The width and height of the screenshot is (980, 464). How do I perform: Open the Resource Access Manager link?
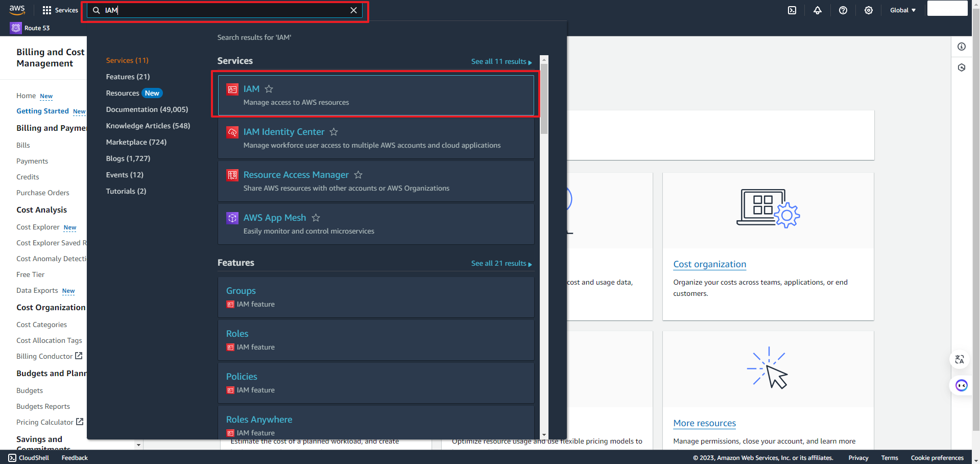coord(296,175)
